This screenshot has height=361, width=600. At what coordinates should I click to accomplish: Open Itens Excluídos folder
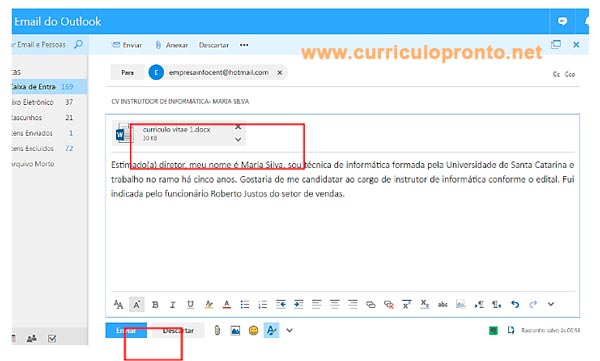[49, 149]
